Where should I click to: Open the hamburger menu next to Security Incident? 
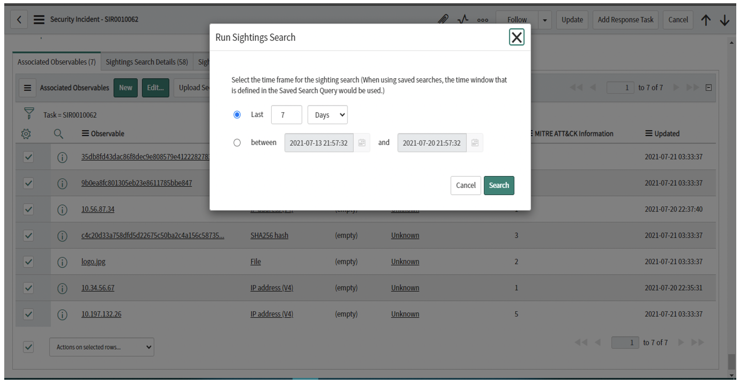click(39, 20)
